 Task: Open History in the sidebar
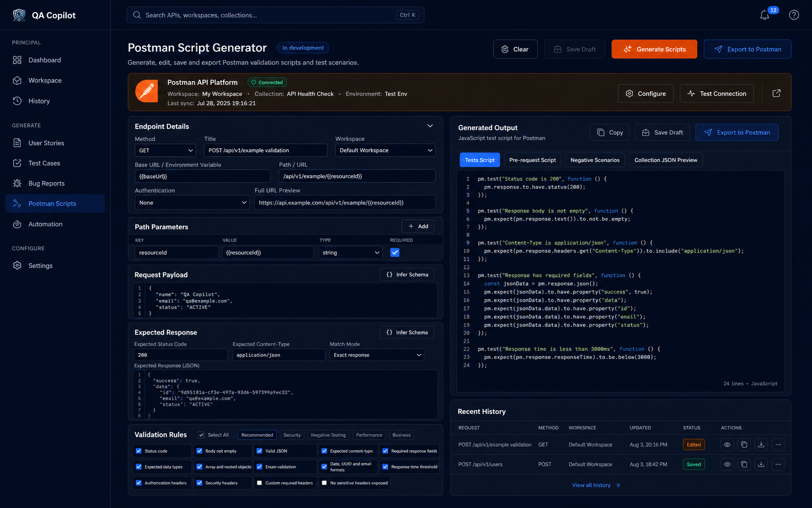pos(55,101)
